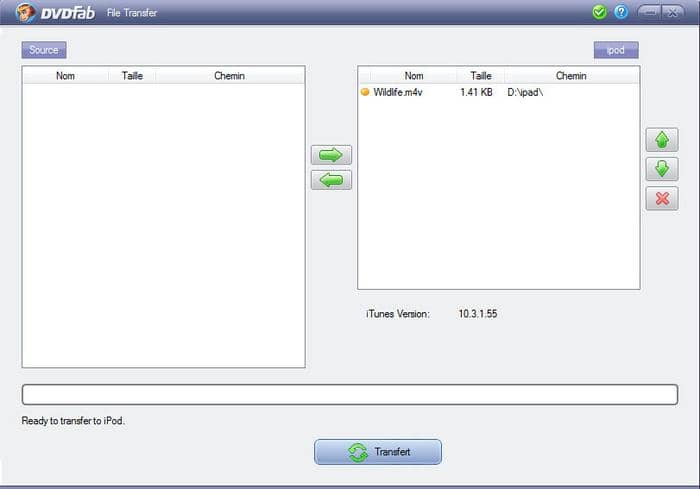Move selected file up with green up arrow

click(x=662, y=140)
